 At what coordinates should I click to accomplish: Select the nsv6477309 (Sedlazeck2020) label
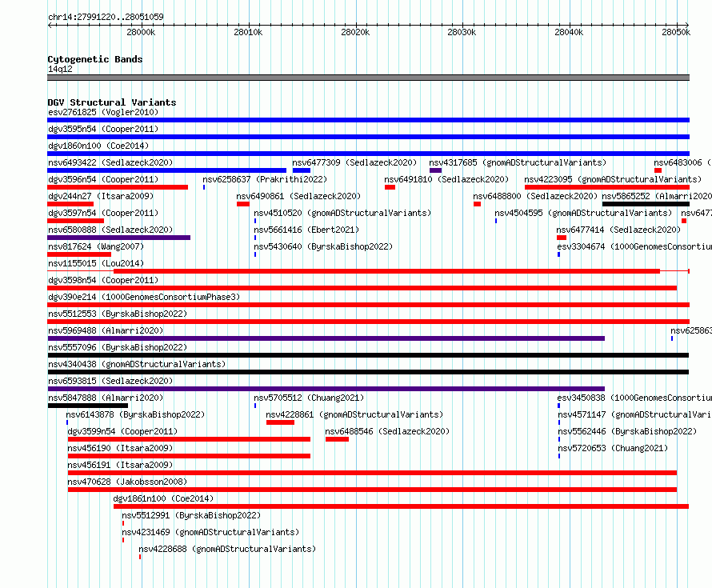tap(354, 162)
